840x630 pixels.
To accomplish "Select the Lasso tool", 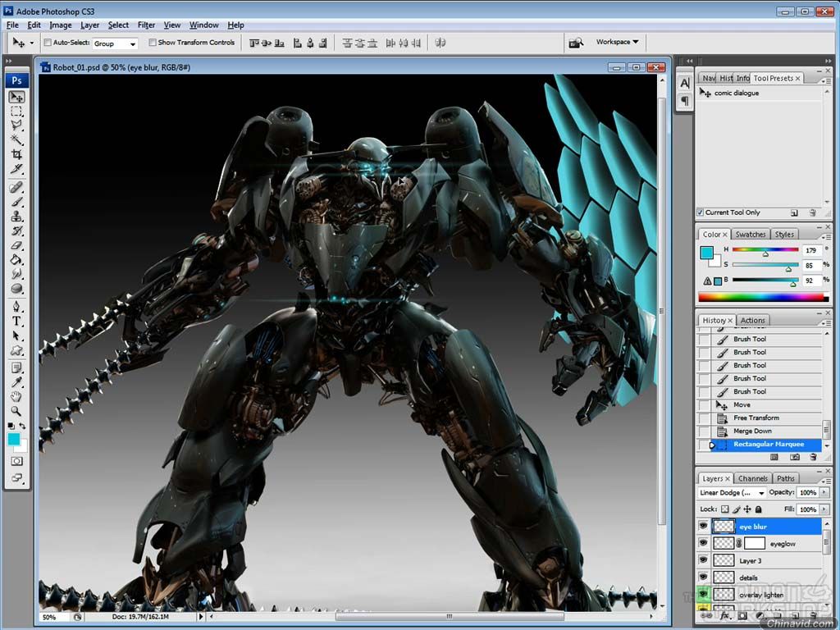I will [16, 126].
